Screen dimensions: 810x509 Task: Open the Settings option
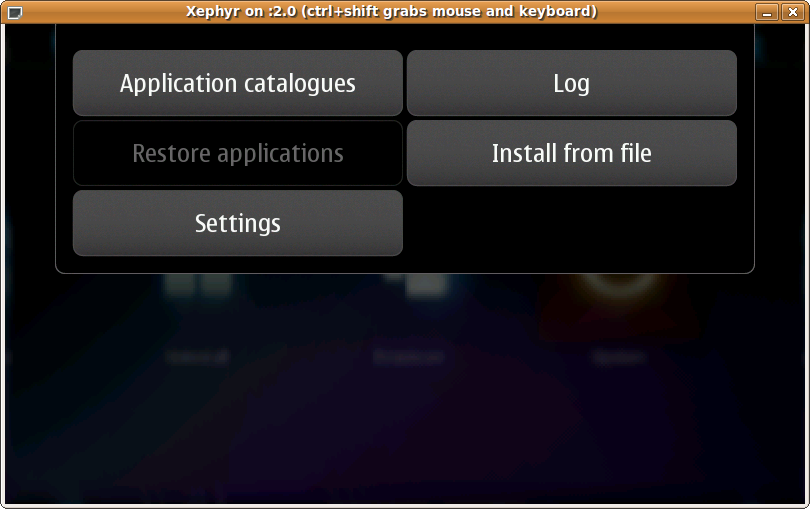[238, 223]
